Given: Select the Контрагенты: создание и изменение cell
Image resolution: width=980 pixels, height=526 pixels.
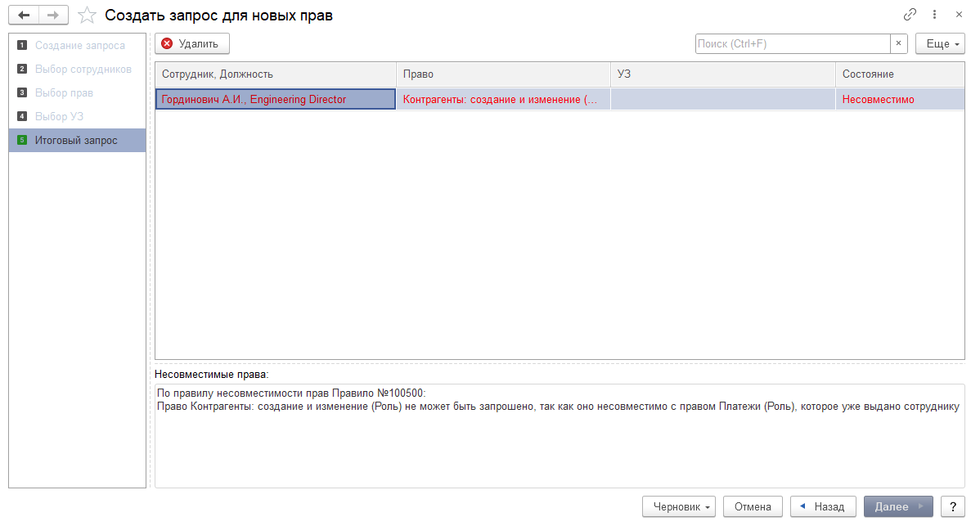Looking at the screenshot, I should pos(503,99).
